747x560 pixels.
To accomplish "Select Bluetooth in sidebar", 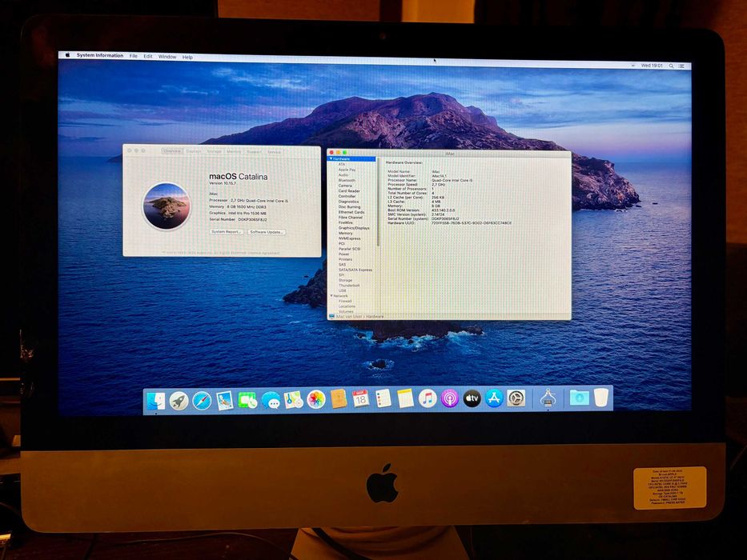I will point(347,181).
